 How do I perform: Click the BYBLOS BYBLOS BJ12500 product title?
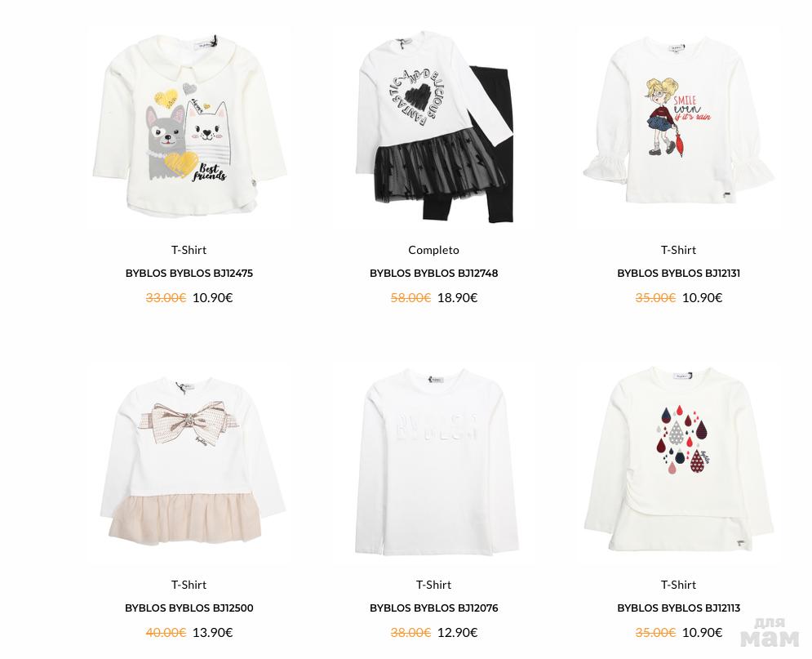(x=189, y=608)
